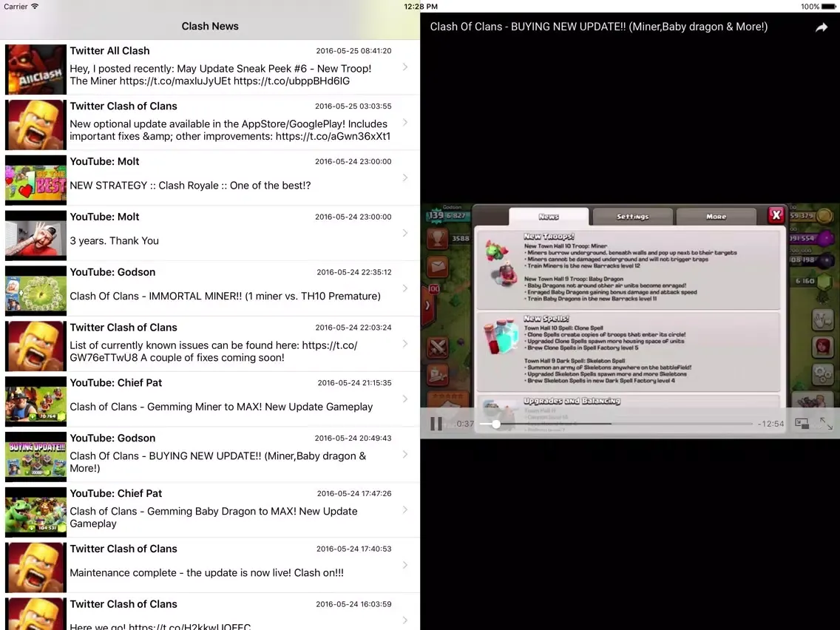Open Molt's NEW STRATEGY video thumbnail
Screen dimensions: 840x630
36,180
